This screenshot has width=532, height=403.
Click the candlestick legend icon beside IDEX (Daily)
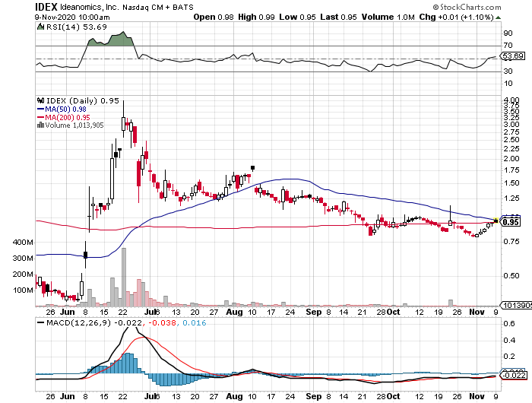point(40,100)
